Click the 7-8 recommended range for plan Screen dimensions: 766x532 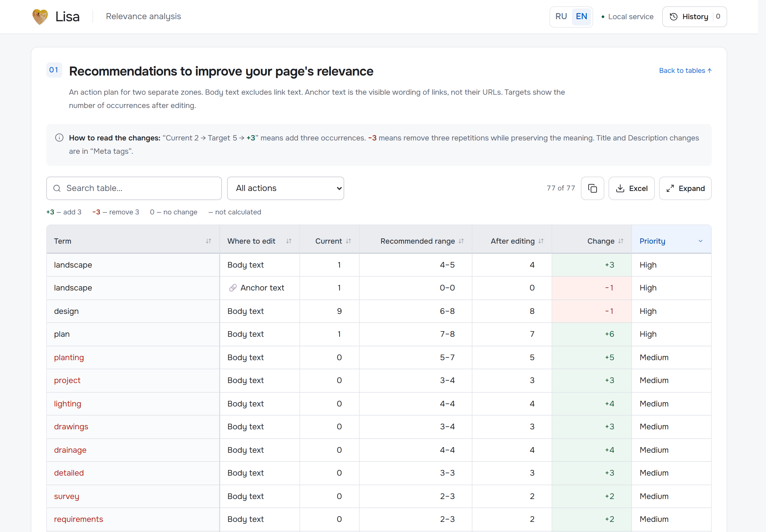[447, 334]
